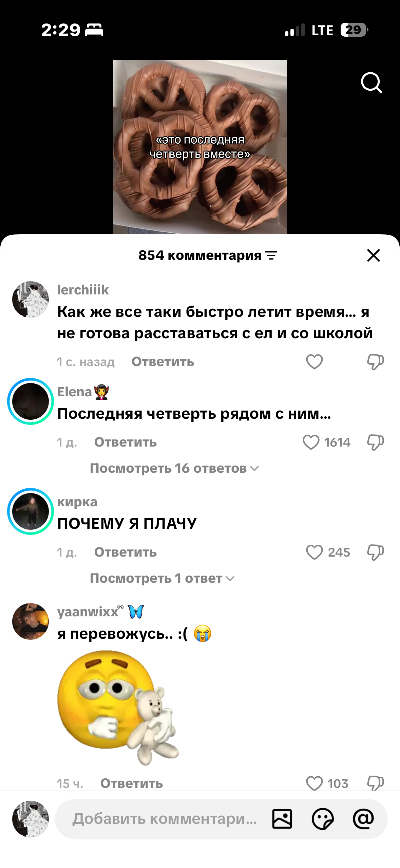Open the comment sort filter icon

271,255
